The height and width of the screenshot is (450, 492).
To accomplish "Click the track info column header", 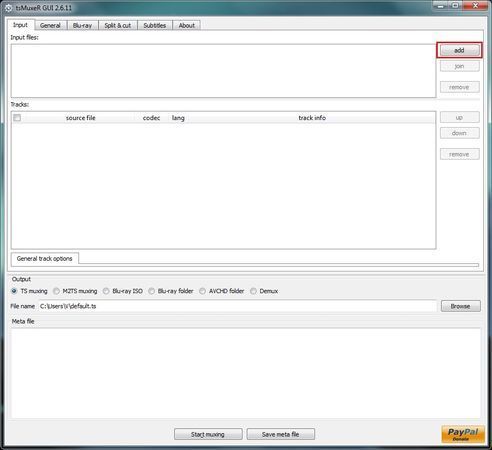I will point(312,118).
